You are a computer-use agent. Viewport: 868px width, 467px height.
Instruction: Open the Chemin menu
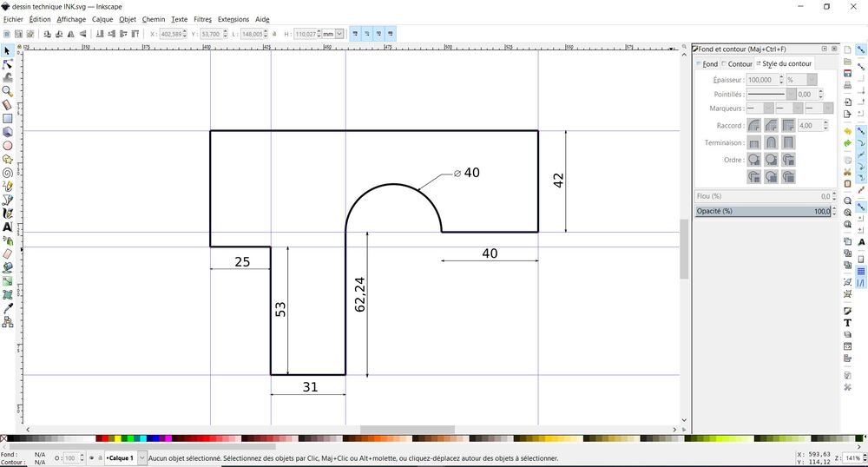(154, 19)
